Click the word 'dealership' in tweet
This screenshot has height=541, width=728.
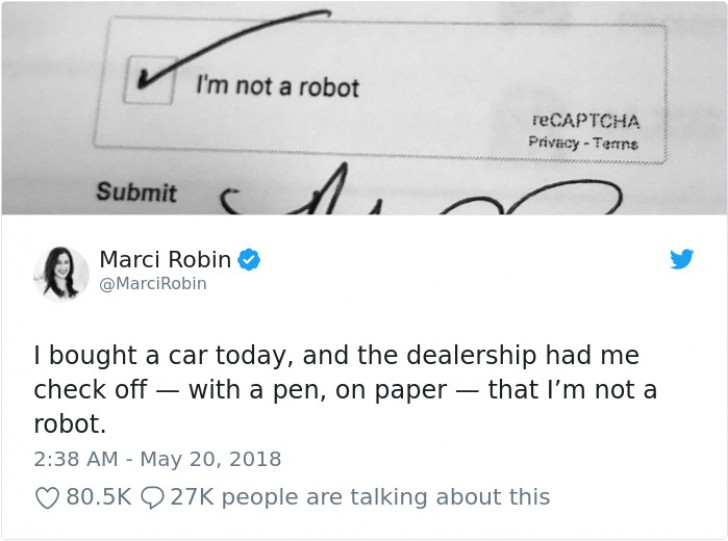[x=471, y=355]
